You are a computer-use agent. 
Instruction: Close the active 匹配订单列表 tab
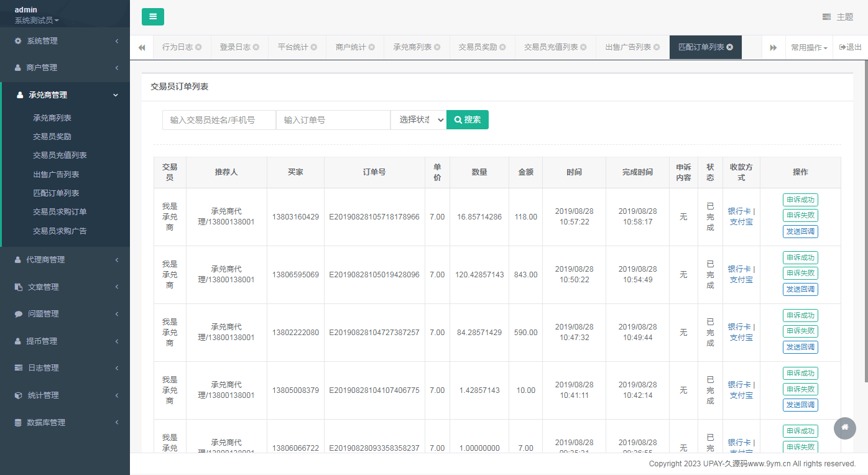(730, 47)
